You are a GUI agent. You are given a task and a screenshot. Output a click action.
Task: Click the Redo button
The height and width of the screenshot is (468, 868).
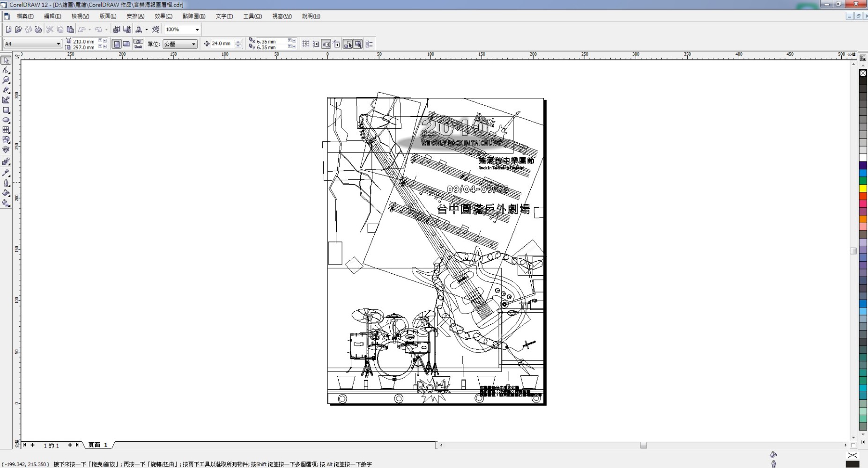[x=99, y=29]
